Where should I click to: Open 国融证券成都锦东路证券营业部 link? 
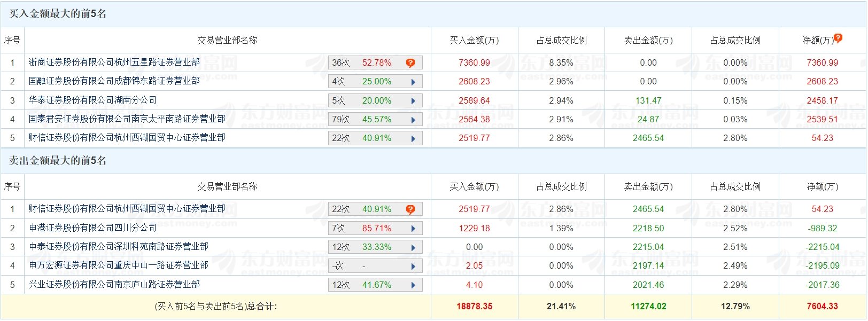coord(114,81)
